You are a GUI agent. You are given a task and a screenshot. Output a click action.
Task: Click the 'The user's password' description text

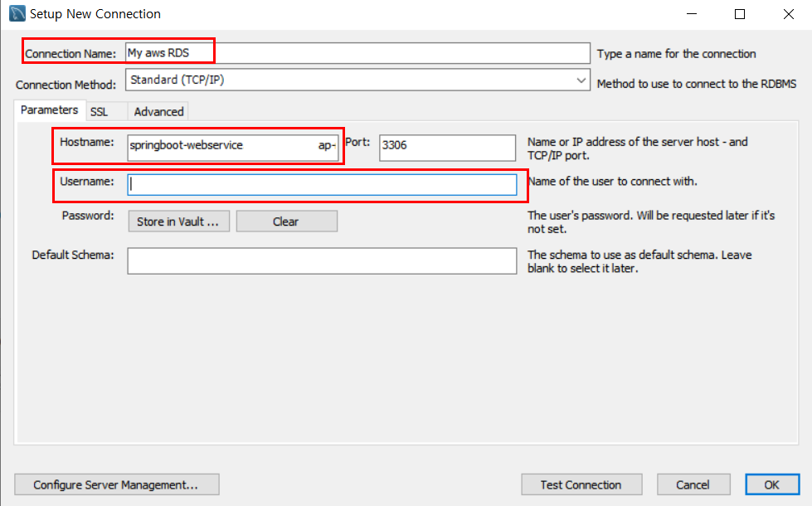tap(651, 222)
